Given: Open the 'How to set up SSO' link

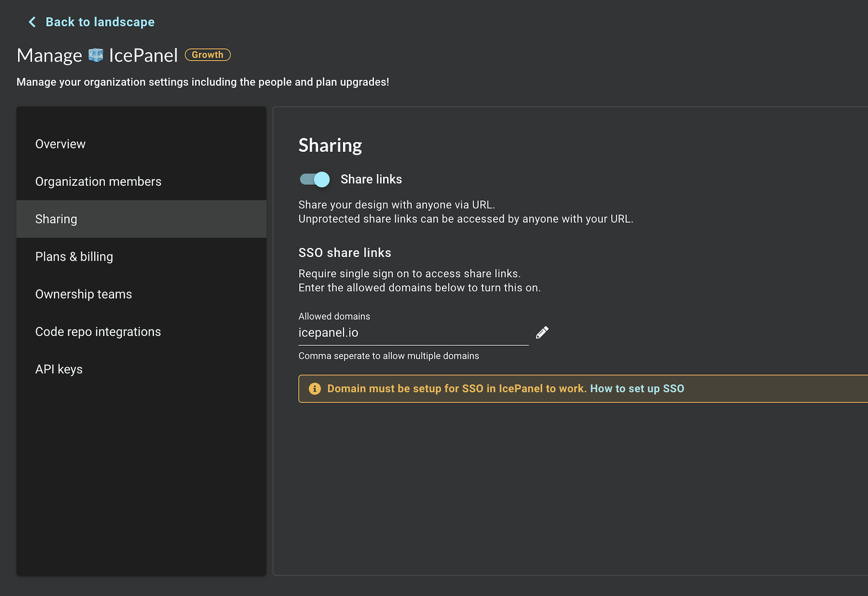Looking at the screenshot, I should [x=637, y=389].
